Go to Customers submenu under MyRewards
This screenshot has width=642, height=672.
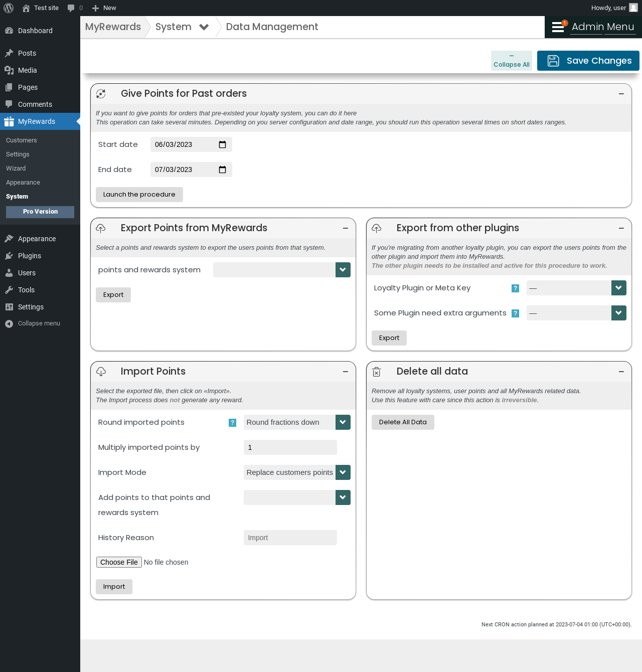[x=22, y=140]
